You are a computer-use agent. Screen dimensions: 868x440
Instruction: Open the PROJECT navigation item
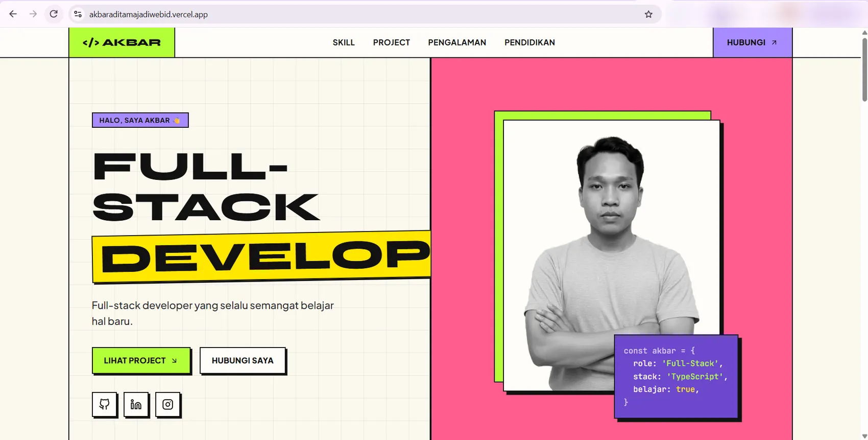click(392, 42)
